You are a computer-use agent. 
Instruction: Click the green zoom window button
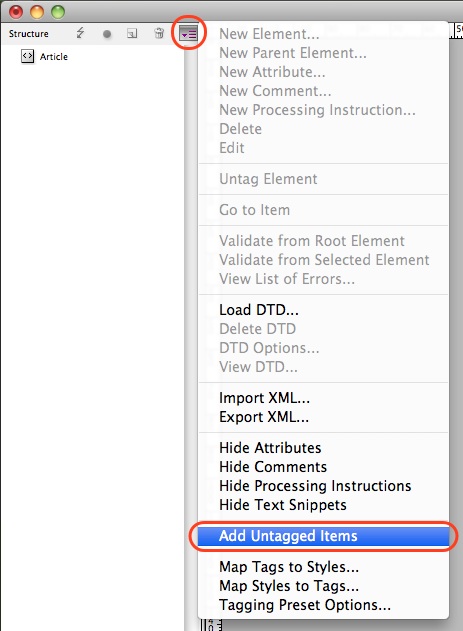coord(58,12)
